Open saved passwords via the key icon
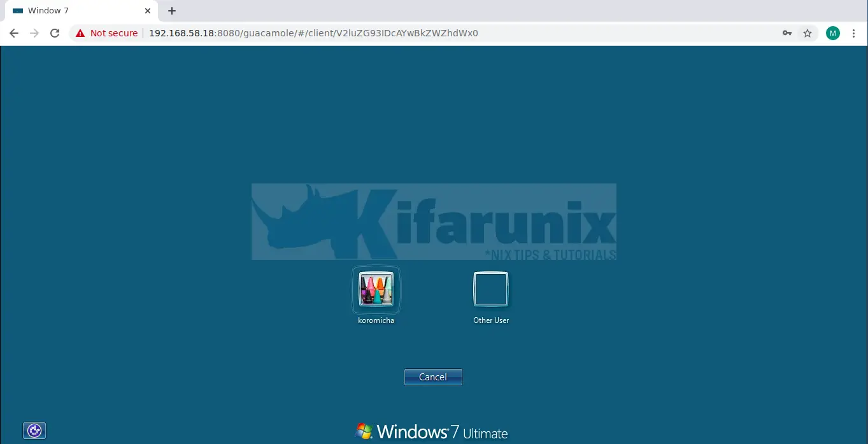Image resolution: width=868 pixels, height=444 pixels. coord(787,32)
